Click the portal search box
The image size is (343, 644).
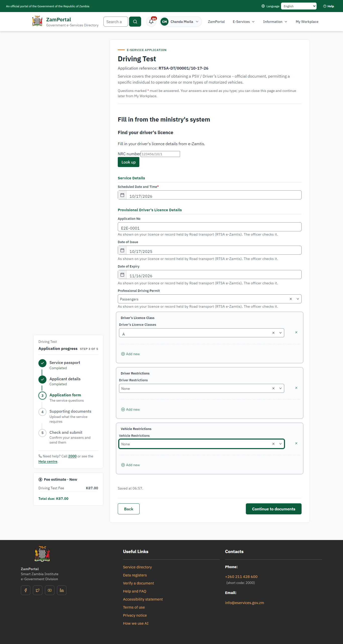116,22
